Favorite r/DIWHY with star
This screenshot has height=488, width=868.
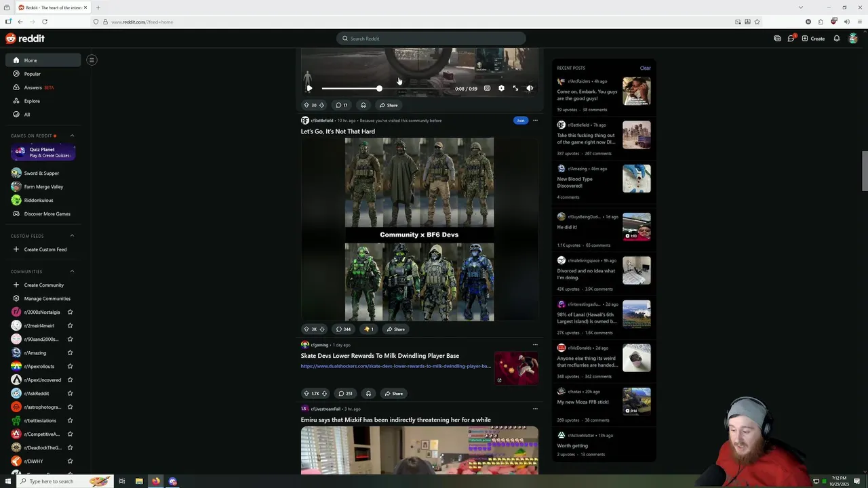click(x=70, y=462)
